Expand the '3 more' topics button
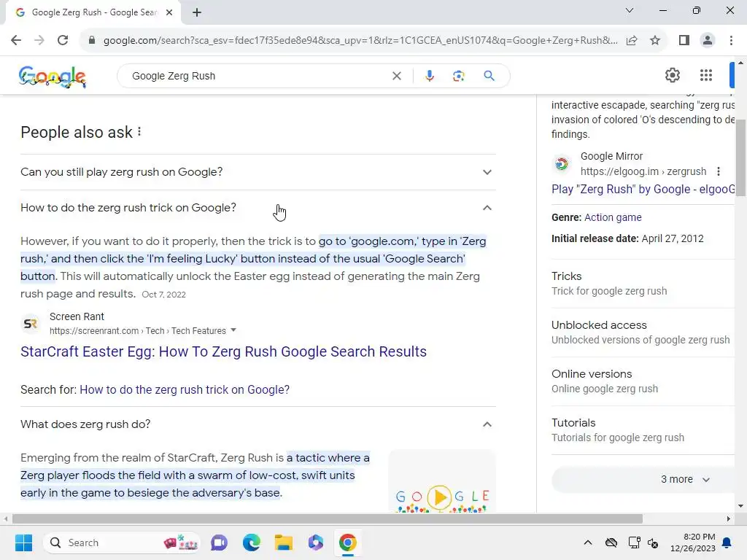This screenshot has height=560, width=747. click(x=643, y=479)
